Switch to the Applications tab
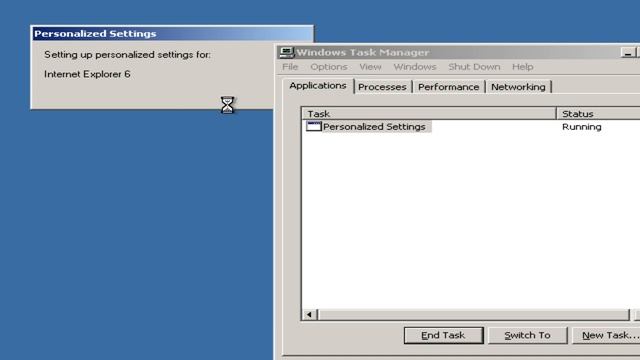The image size is (640, 360). tap(318, 86)
